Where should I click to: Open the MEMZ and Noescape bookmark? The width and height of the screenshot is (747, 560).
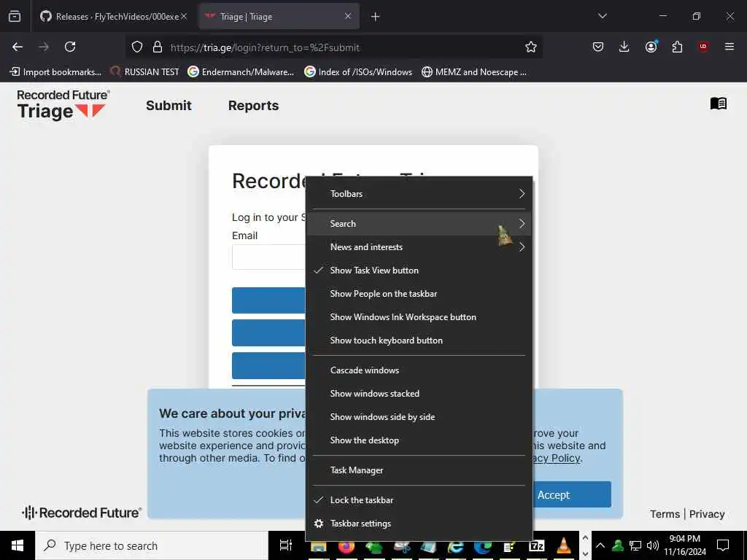point(474,72)
